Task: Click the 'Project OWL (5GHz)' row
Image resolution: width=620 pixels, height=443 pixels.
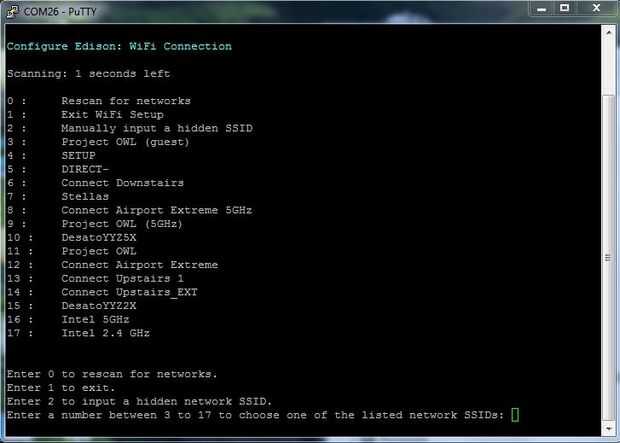Action: tap(95, 224)
